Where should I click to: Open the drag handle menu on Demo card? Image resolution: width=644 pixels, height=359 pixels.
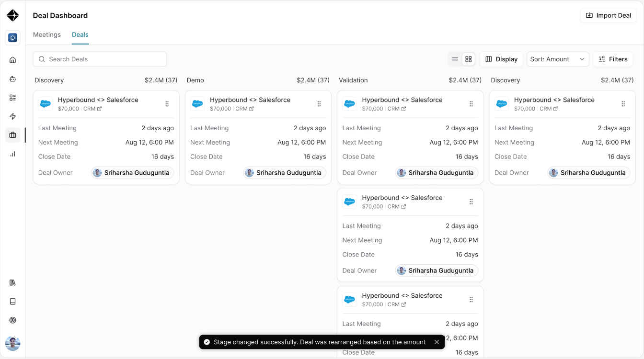[x=319, y=104]
